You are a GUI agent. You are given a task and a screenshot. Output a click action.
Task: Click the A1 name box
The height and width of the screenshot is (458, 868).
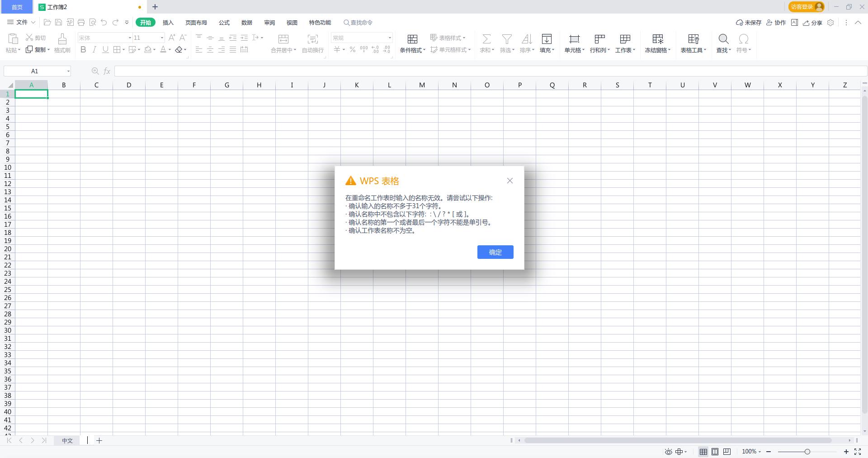(36, 71)
